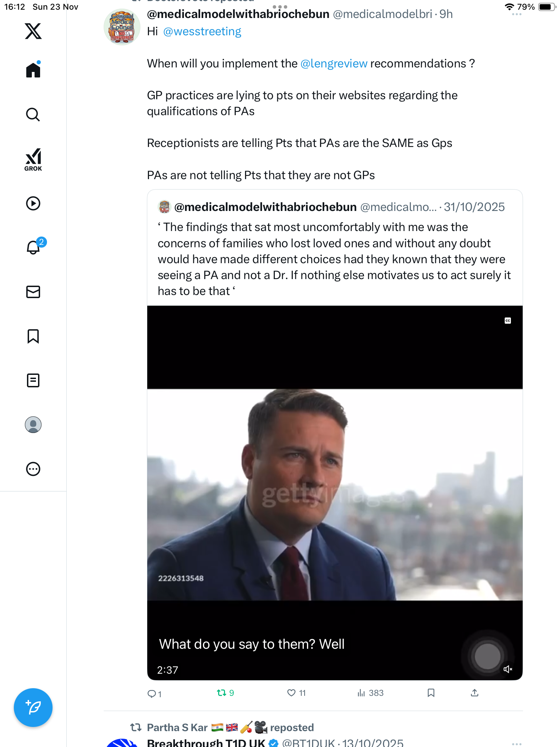The image size is (560, 747).
Task: Open Bookmarks in the sidebar
Action: (x=33, y=336)
